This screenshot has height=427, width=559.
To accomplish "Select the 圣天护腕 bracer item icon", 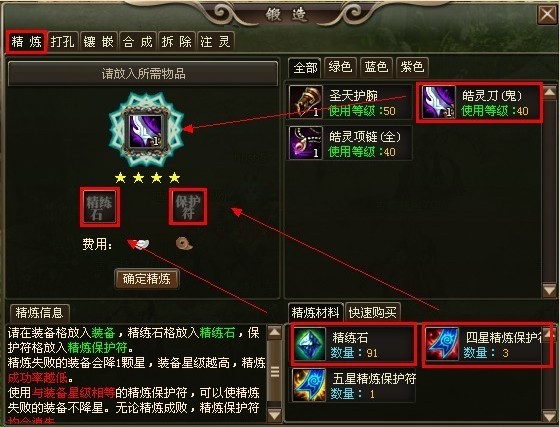I will (x=306, y=102).
